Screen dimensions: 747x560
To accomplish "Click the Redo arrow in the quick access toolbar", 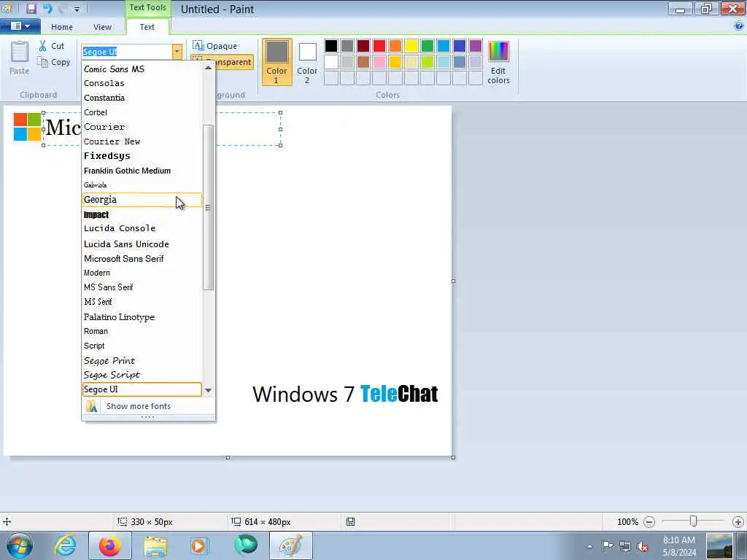I will point(63,9).
